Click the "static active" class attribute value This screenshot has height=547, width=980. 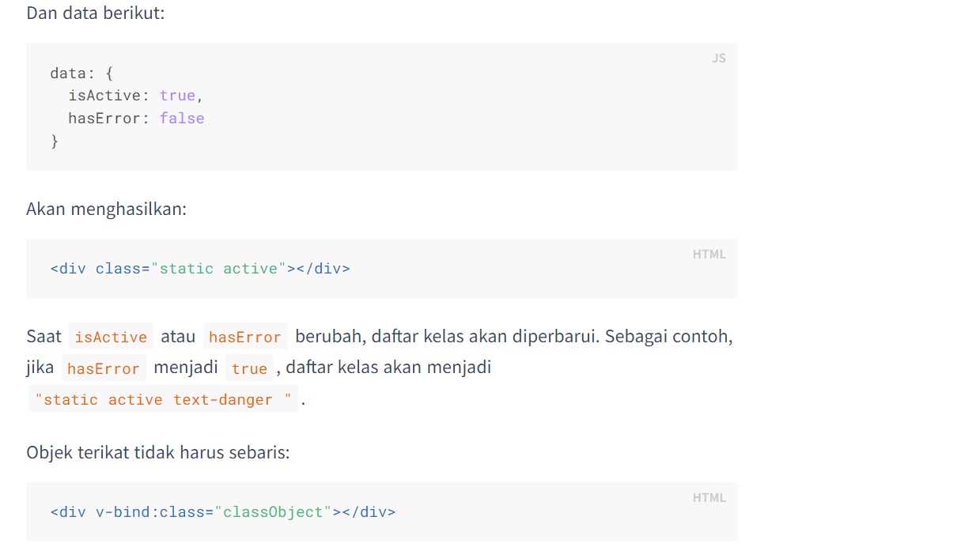pos(218,268)
